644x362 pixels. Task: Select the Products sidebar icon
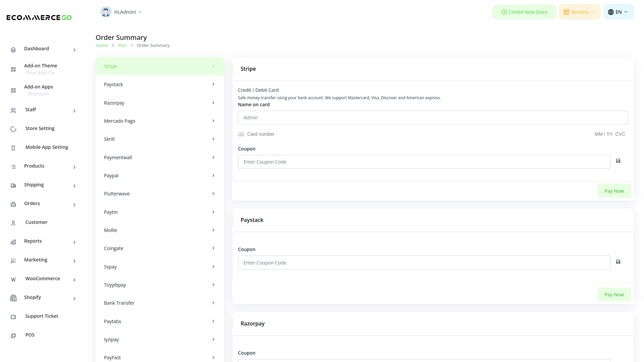[13, 167]
